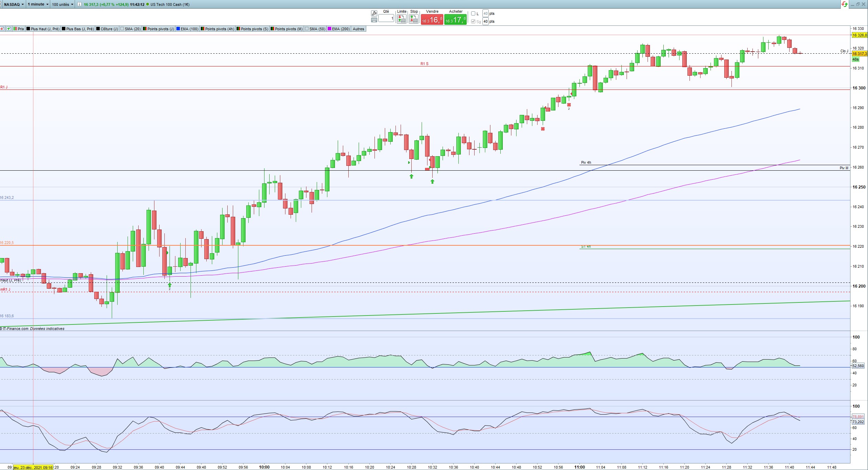Click the Limite order icon
Image resolution: width=868 pixels, height=470 pixels.
click(x=401, y=19)
